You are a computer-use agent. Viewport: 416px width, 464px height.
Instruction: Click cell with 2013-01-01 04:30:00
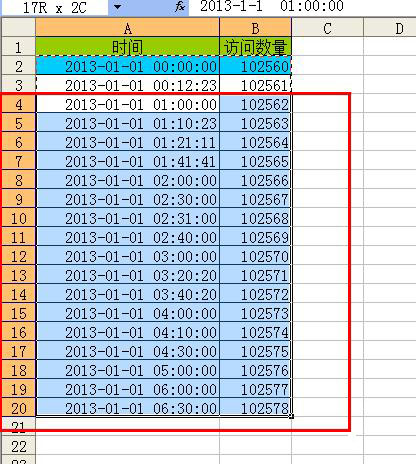[127, 351]
